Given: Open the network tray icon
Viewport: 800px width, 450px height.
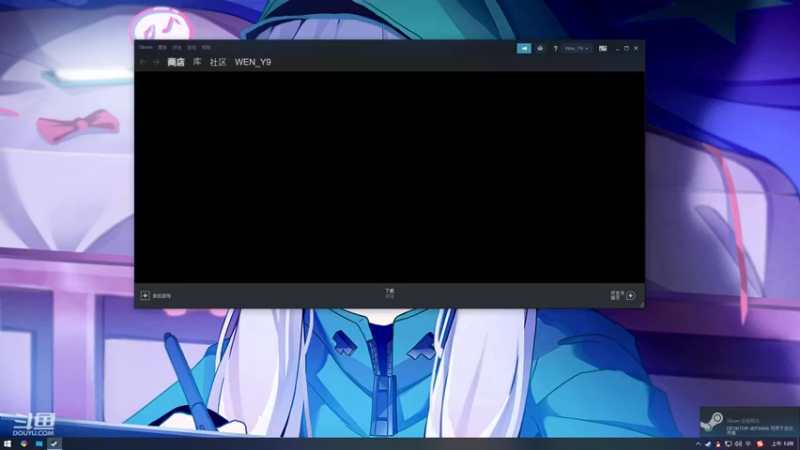Looking at the screenshot, I should 729,444.
